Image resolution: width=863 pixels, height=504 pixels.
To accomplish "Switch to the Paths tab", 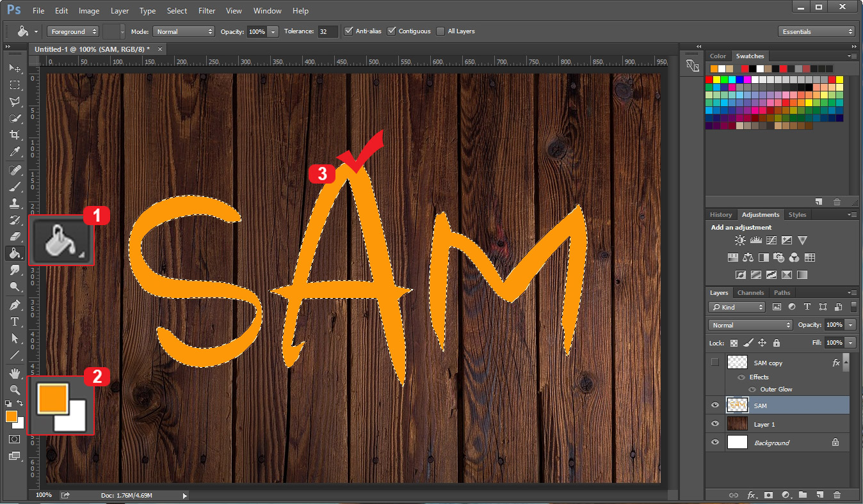I will pyautogui.click(x=782, y=293).
